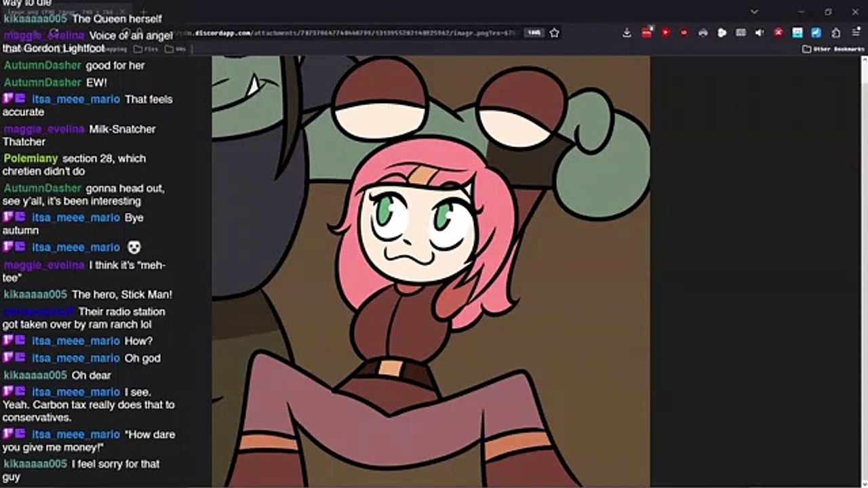The height and width of the screenshot is (488, 868).
Task: Open the browser application menu
Action: pyautogui.click(x=856, y=33)
